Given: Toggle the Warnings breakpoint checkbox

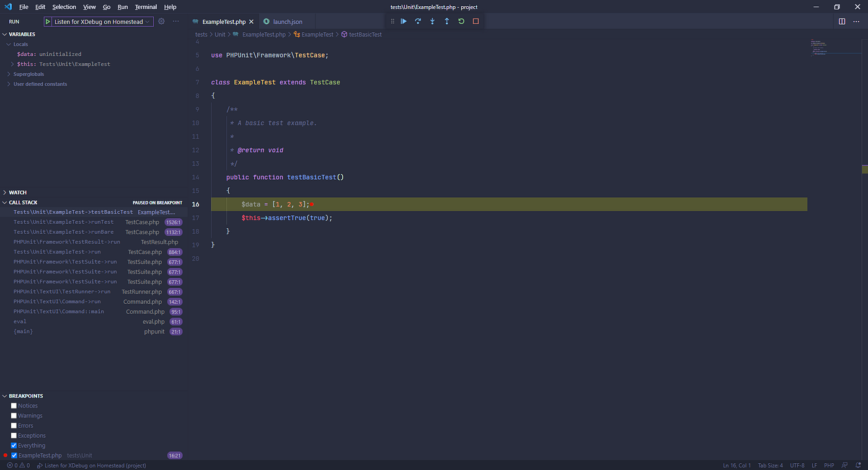Looking at the screenshot, I should pos(14,415).
